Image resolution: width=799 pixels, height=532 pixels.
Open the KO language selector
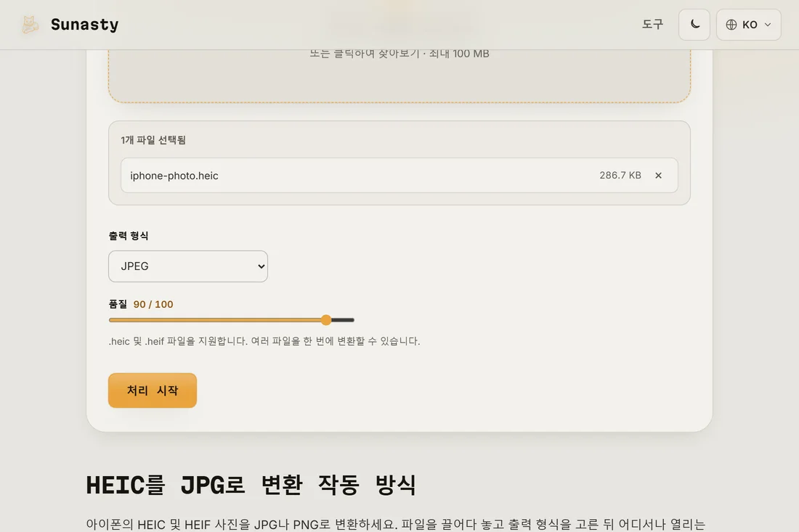click(x=749, y=25)
